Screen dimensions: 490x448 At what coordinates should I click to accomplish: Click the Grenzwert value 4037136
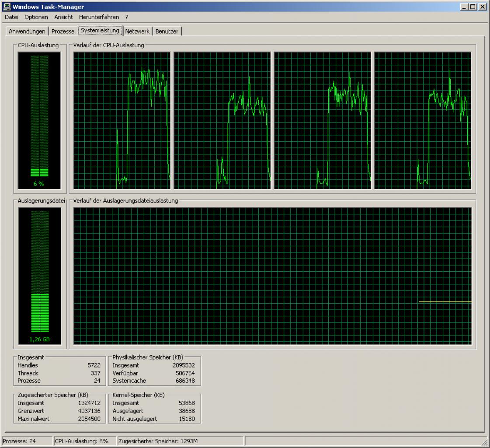click(x=89, y=411)
